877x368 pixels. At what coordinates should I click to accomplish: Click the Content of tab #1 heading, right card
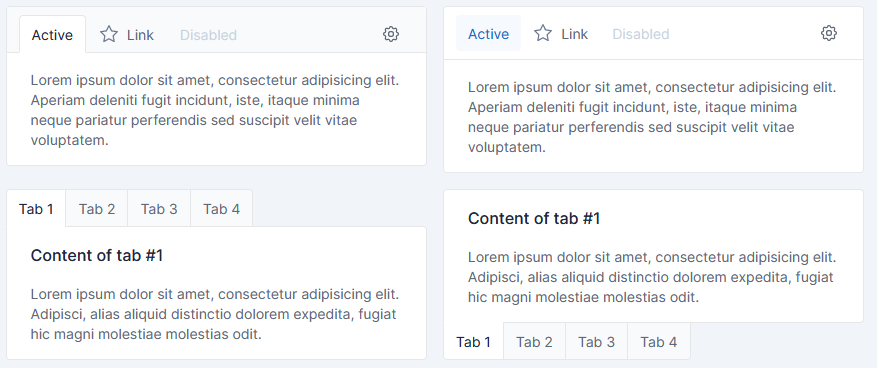pos(534,219)
